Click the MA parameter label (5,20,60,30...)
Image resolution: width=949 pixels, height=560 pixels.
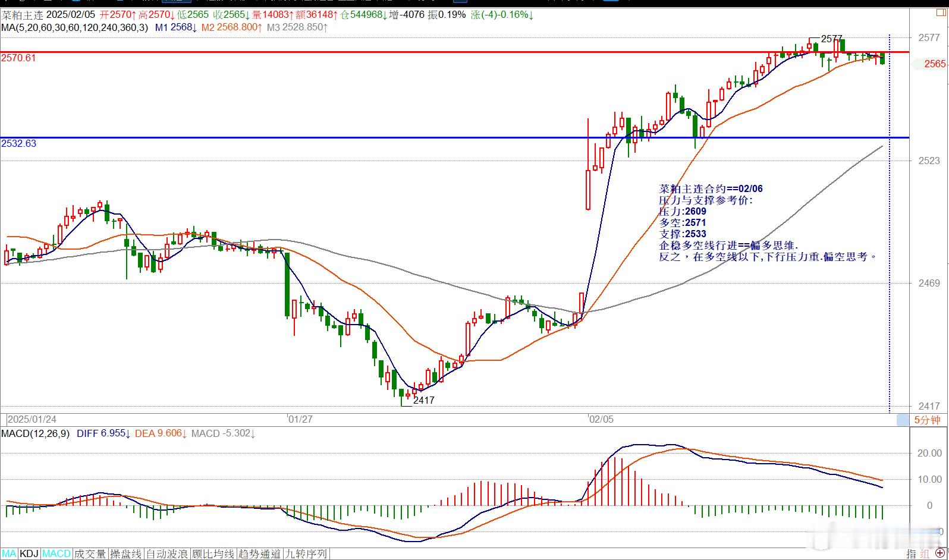(x=75, y=27)
